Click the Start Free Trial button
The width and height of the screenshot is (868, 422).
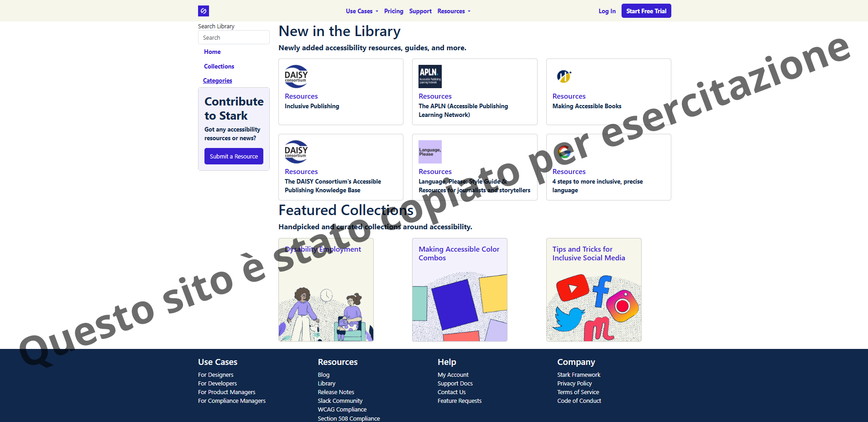(646, 11)
